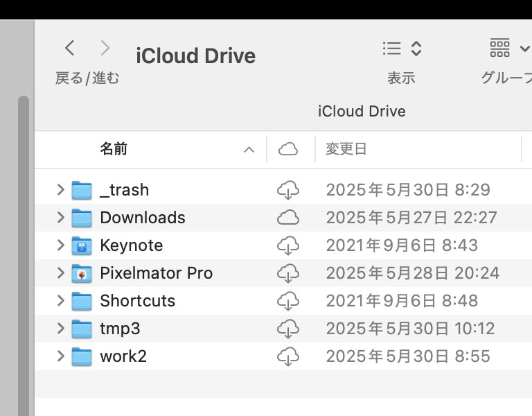Click the date 2025年5月30日 10:12
This screenshot has width=532, height=416.
tap(411, 329)
